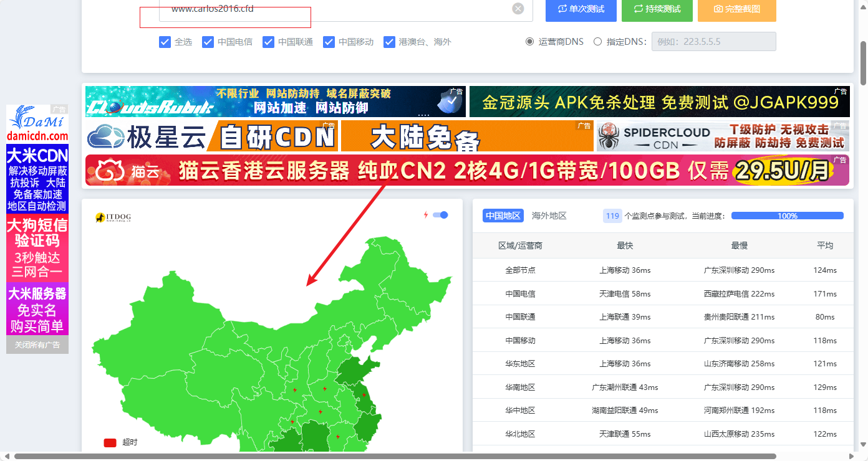868x461 pixels.
Task: Uncheck the 中国电信 checkbox
Action: 208,42
